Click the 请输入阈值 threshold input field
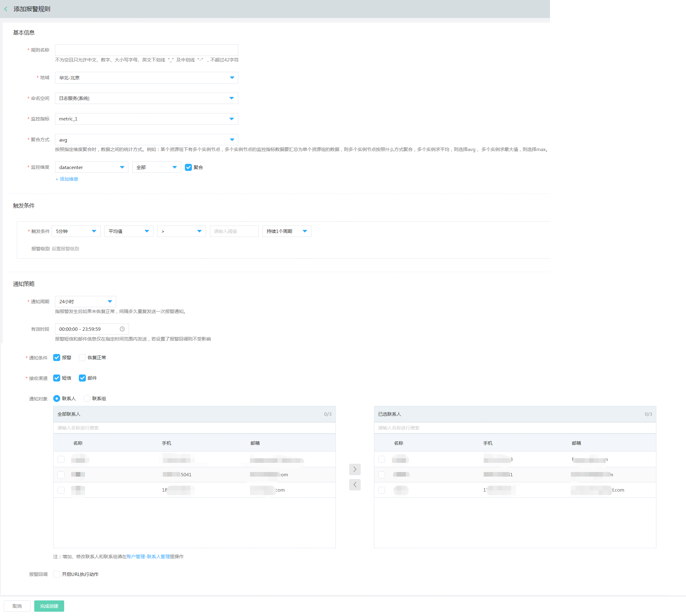The image size is (686, 616). [x=234, y=231]
